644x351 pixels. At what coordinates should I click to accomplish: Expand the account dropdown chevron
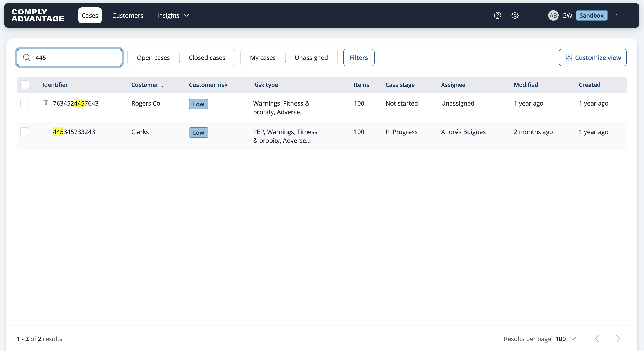pos(618,16)
